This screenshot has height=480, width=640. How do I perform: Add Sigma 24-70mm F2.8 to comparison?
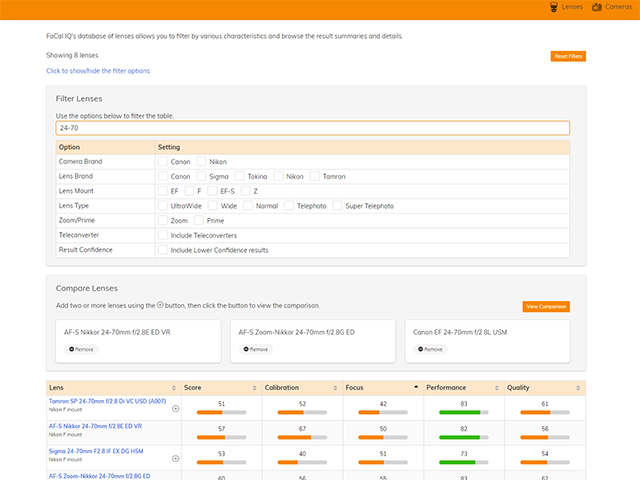pyautogui.click(x=176, y=458)
